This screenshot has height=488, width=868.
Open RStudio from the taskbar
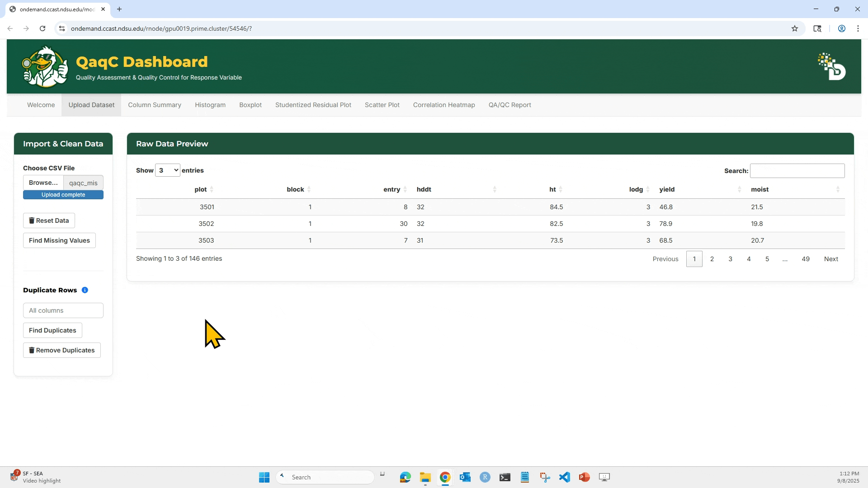(485, 477)
